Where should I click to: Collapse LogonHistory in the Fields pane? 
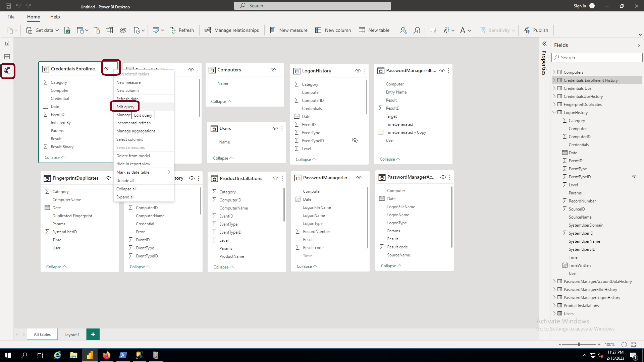tap(554, 112)
